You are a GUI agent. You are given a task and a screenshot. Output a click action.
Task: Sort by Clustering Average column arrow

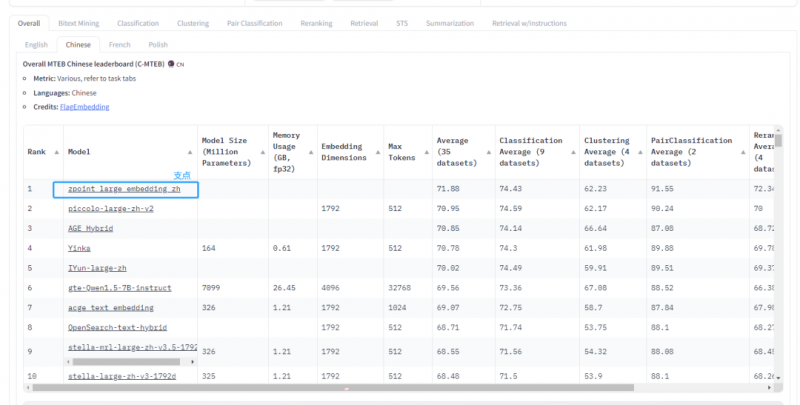pos(641,152)
